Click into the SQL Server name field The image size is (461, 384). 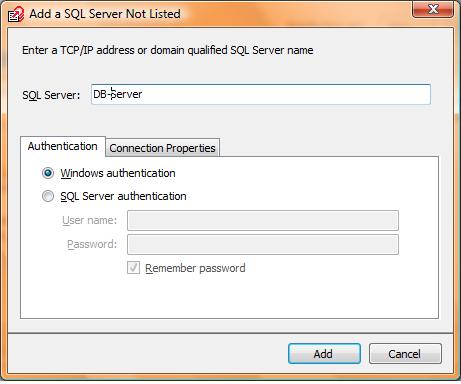pyautogui.click(x=261, y=94)
